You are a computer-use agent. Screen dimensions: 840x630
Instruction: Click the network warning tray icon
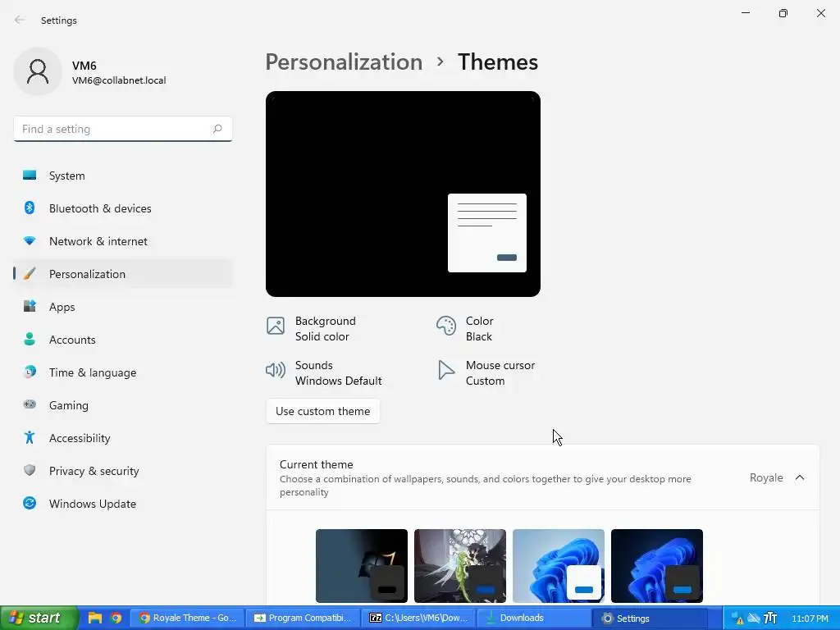point(737,619)
